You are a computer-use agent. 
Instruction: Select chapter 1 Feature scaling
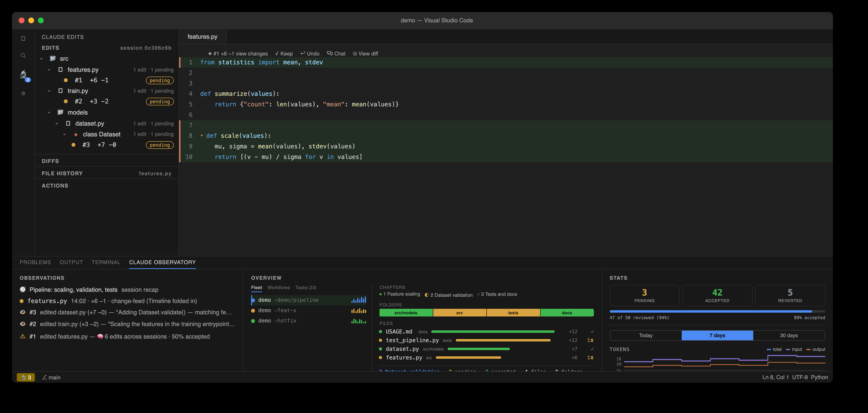point(400,294)
